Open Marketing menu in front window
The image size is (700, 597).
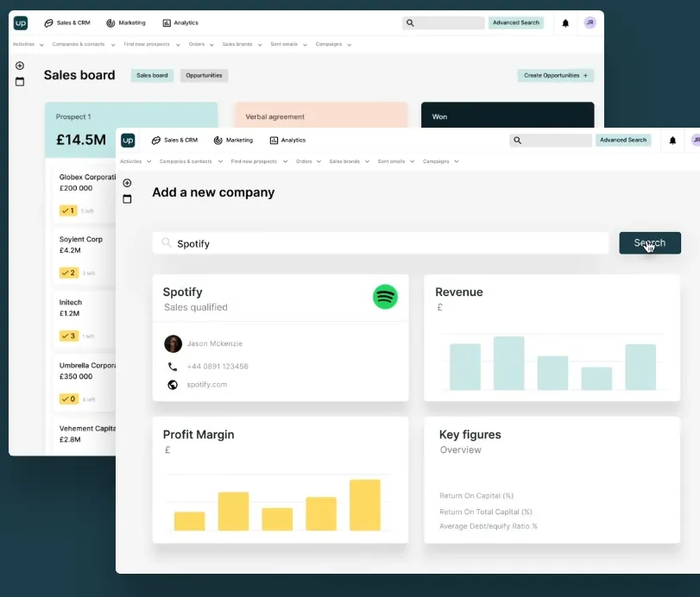pos(233,140)
